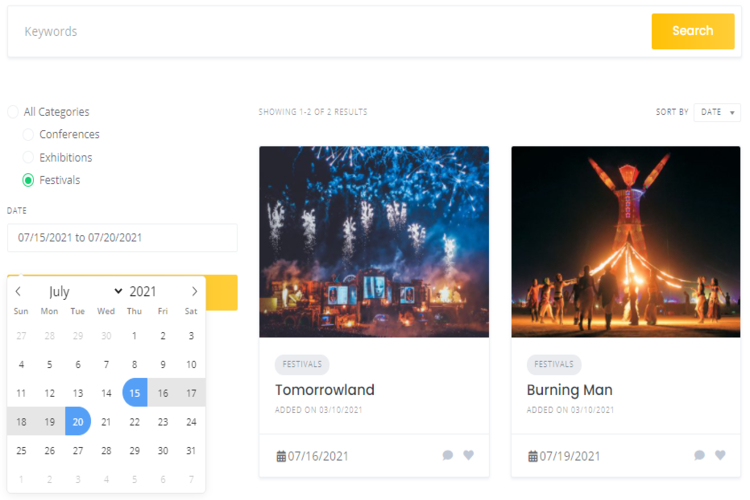The width and height of the screenshot is (750, 500).
Task: Click the comment icon on Tomorrowland card
Action: (448, 455)
